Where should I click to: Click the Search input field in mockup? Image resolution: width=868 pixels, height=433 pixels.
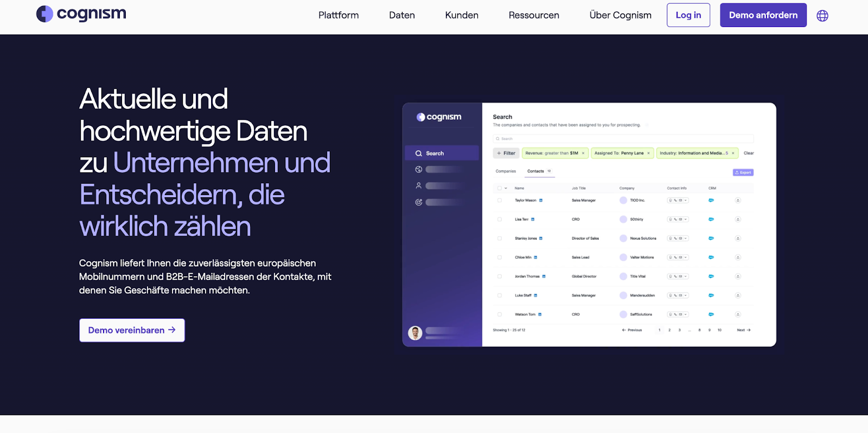623,139
